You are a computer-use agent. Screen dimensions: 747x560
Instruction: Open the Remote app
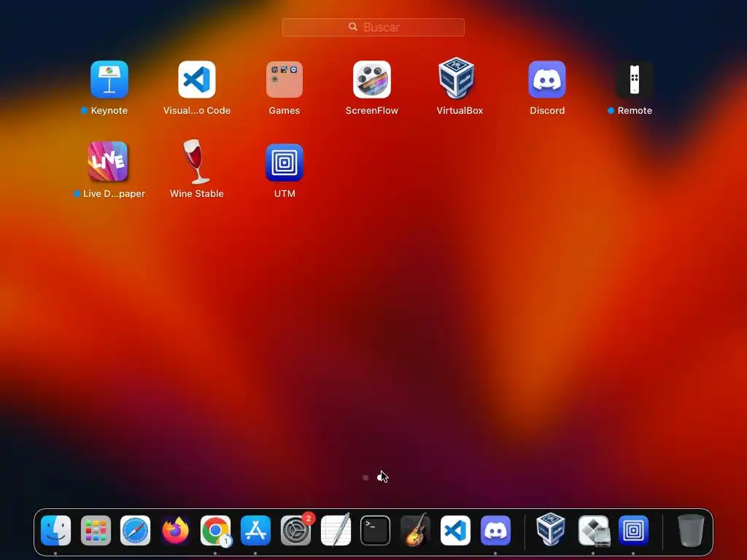(x=635, y=79)
